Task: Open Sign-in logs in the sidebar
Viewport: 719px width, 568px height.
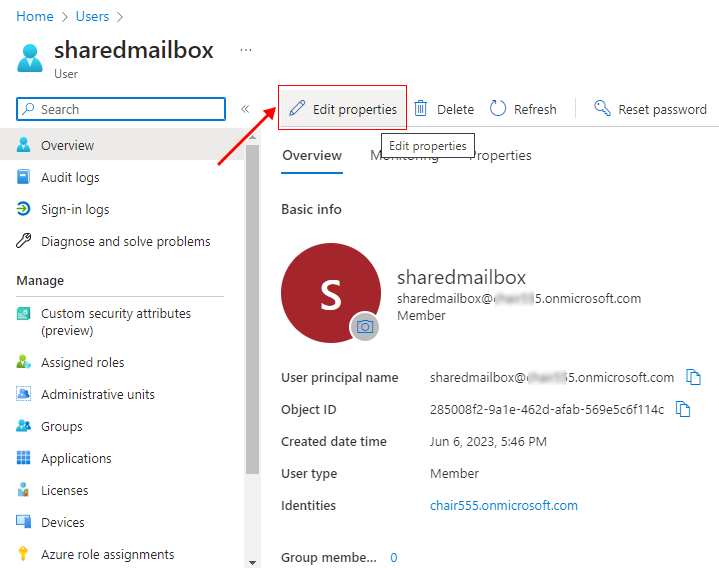Action: pyautogui.click(x=75, y=209)
